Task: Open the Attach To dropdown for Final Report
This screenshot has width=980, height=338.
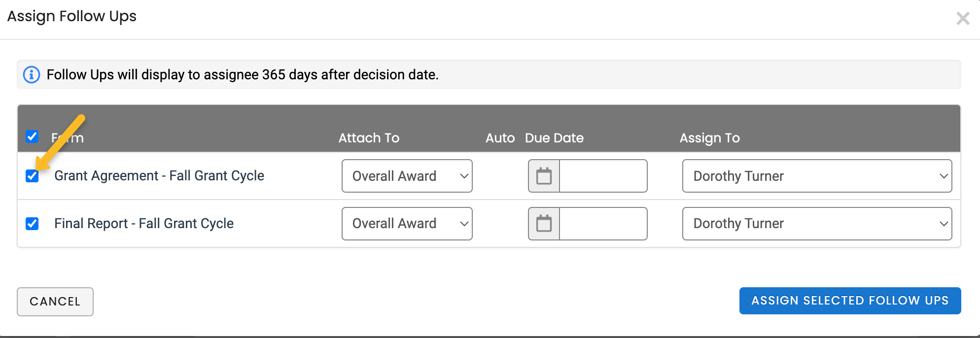Action: [407, 223]
